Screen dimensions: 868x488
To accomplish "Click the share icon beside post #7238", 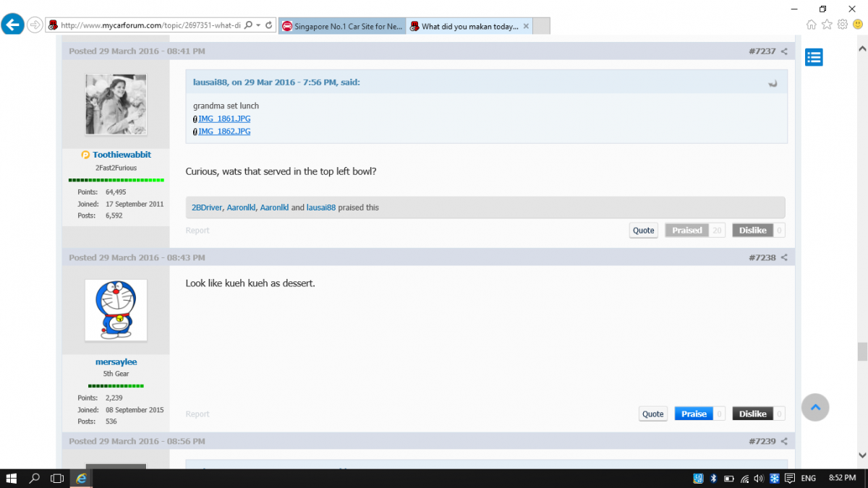I will tap(784, 258).
